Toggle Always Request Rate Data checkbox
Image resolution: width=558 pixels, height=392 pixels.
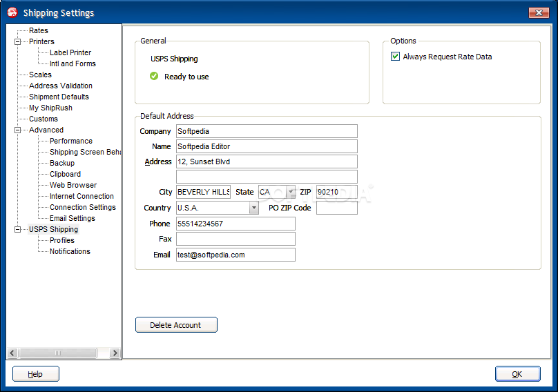(x=395, y=57)
